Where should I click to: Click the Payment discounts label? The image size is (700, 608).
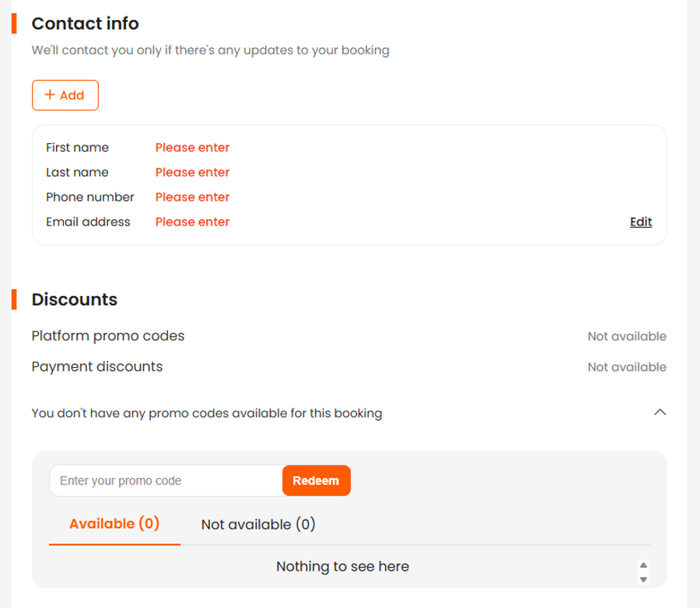tap(97, 366)
